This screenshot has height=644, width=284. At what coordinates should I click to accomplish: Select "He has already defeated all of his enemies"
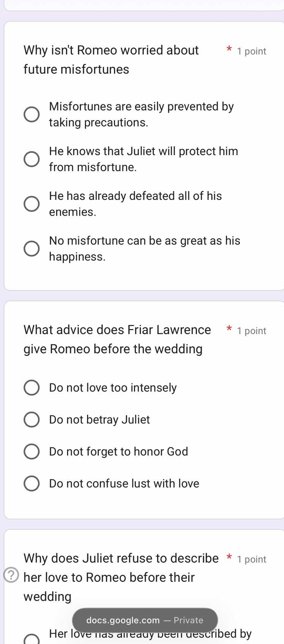(x=32, y=204)
